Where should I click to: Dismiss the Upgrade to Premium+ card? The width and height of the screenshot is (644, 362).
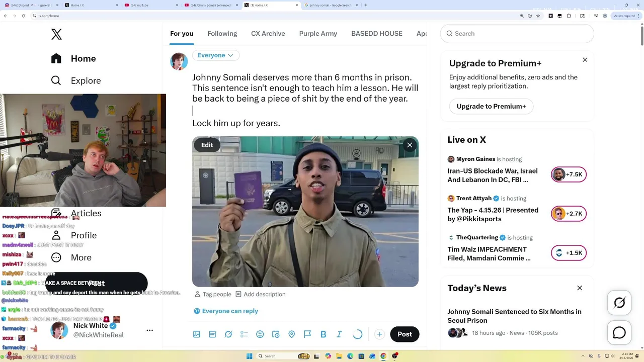pyautogui.click(x=585, y=60)
